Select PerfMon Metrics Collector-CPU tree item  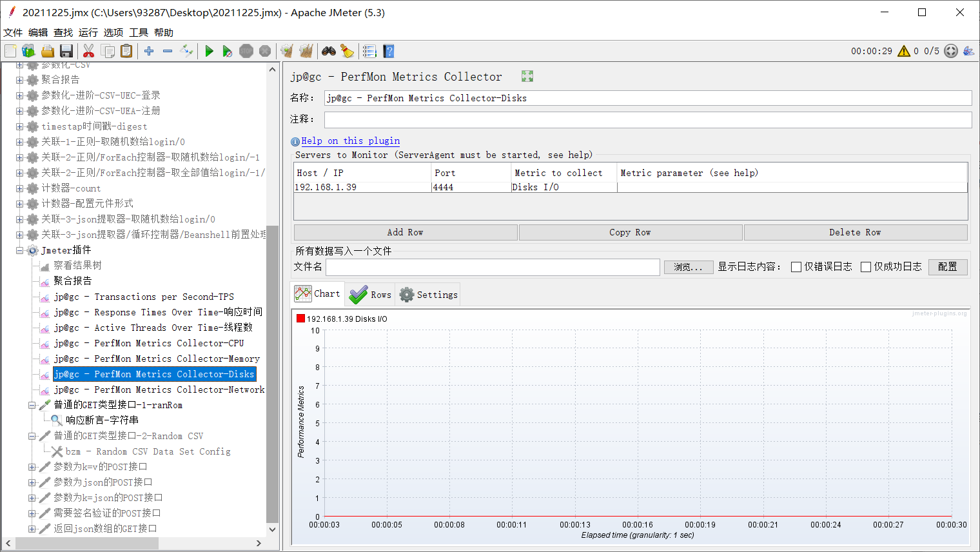pos(149,343)
